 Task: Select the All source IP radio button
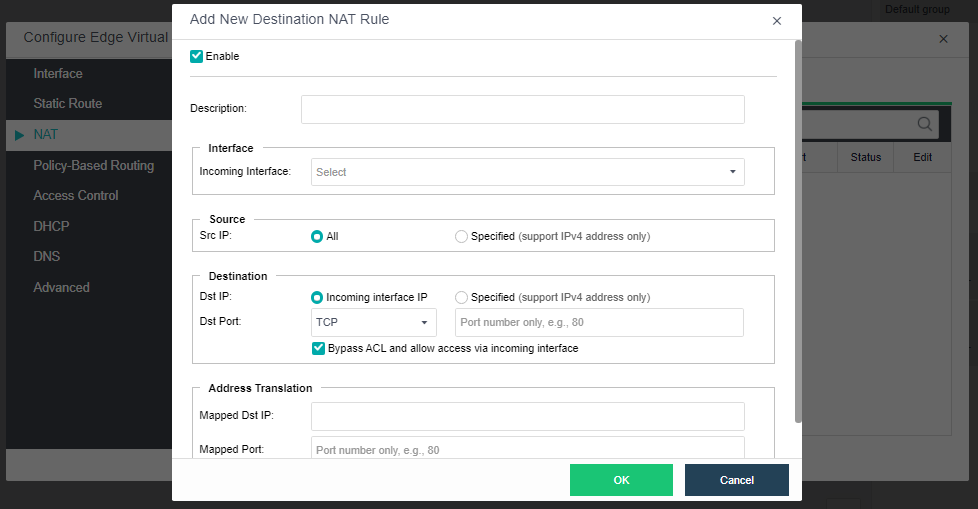click(x=317, y=237)
